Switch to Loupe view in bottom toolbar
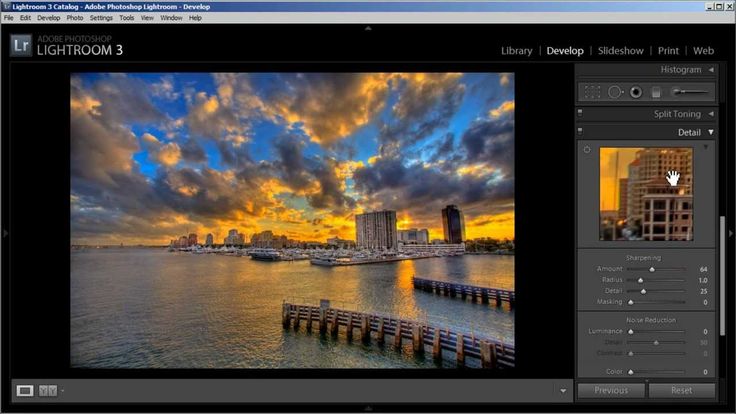 [25, 390]
